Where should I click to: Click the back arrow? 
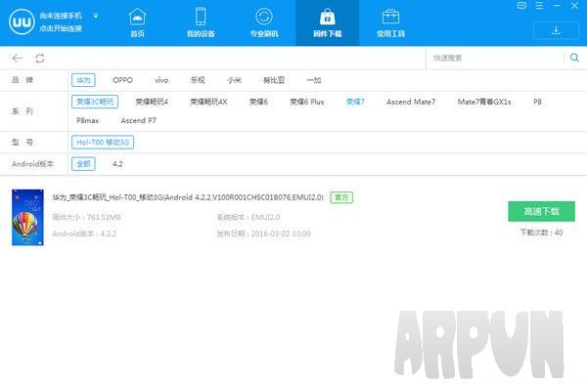click(18, 58)
